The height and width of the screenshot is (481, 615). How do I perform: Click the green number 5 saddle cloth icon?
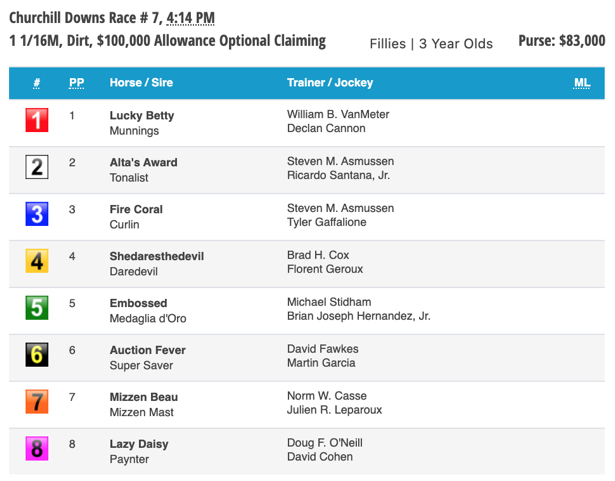pos(37,309)
